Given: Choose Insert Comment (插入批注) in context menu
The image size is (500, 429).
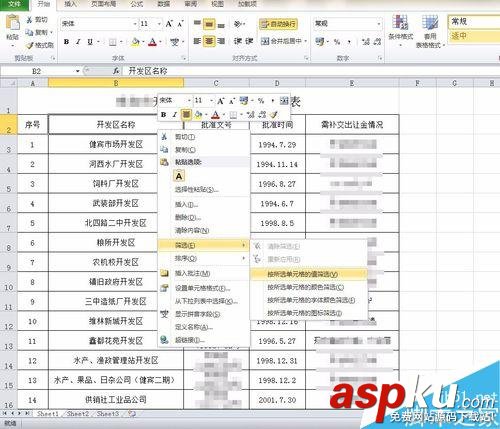Looking at the screenshot, I should click(x=204, y=273).
